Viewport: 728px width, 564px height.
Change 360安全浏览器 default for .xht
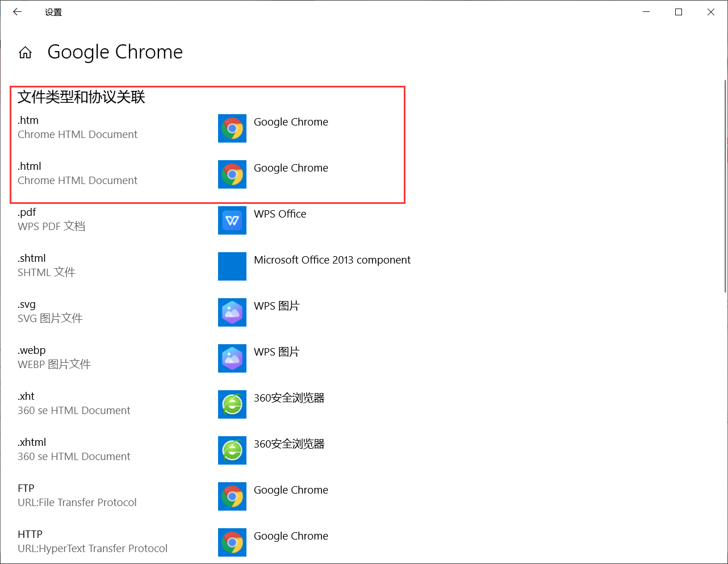(289, 398)
